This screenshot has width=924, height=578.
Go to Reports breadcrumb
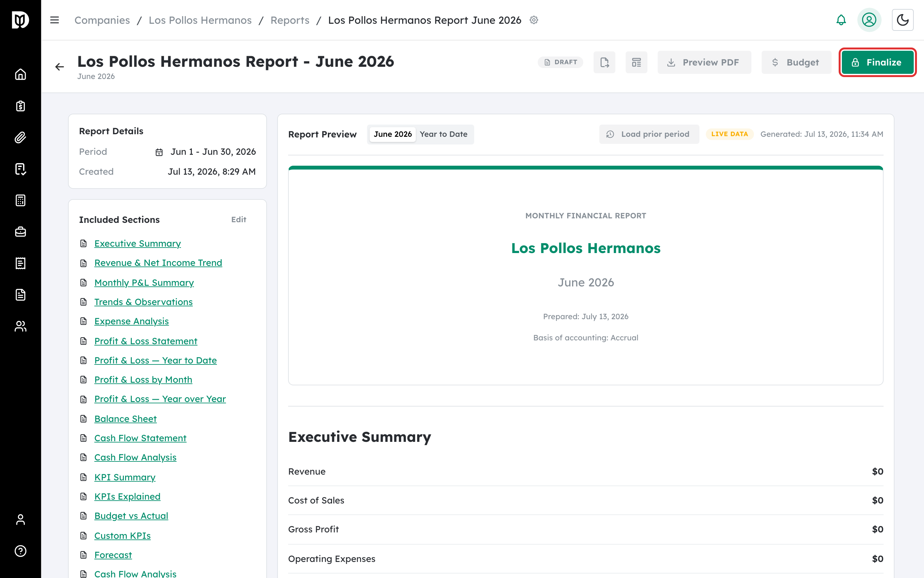pyautogui.click(x=290, y=20)
